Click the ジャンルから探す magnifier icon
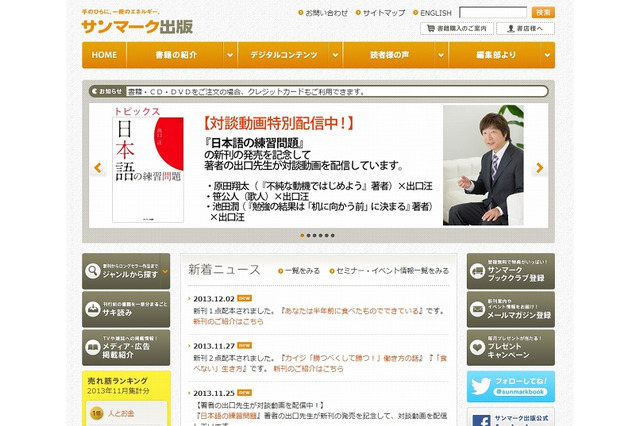Image resolution: width=640 pixels, height=426 pixels. point(93,271)
